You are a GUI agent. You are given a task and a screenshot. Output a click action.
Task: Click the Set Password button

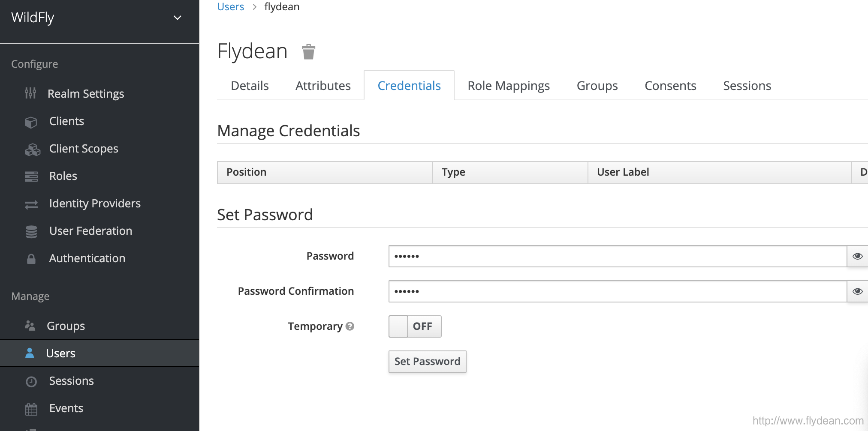pyautogui.click(x=428, y=362)
